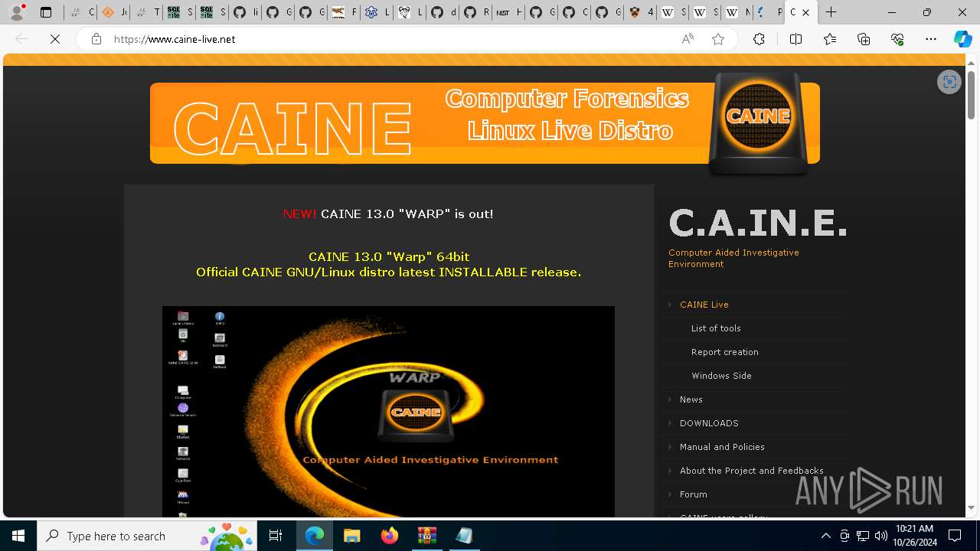Open the Report creation link
The width and height of the screenshot is (980, 551).
point(724,352)
